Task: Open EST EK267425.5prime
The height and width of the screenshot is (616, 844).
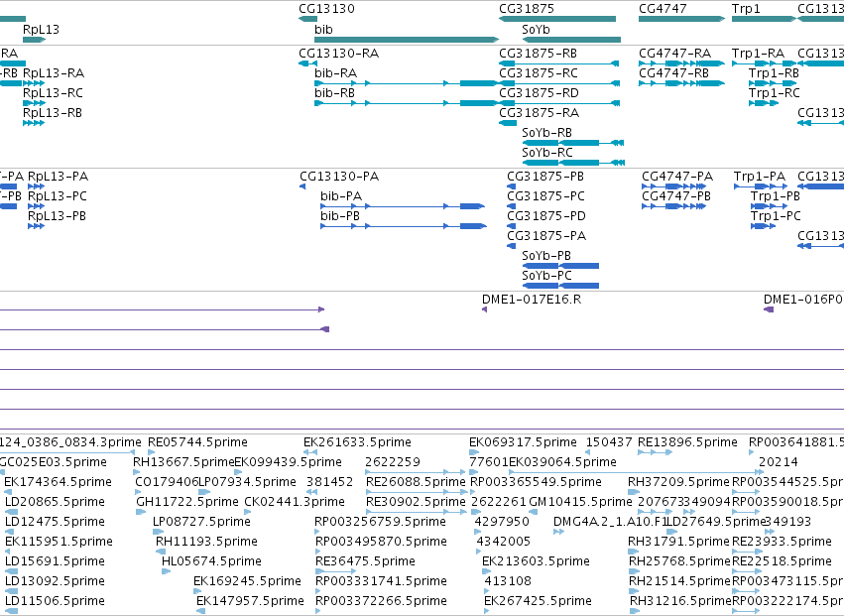Action: [x=539, y=601]
